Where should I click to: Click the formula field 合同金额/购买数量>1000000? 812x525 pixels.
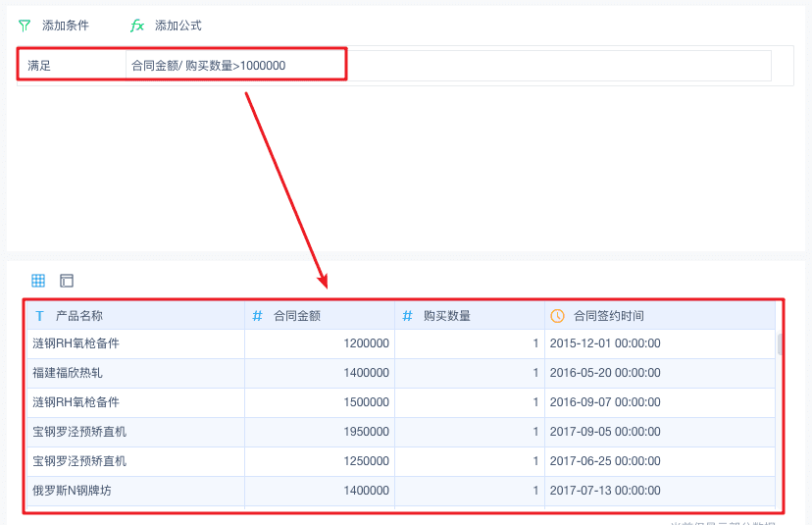coord(448,66)
